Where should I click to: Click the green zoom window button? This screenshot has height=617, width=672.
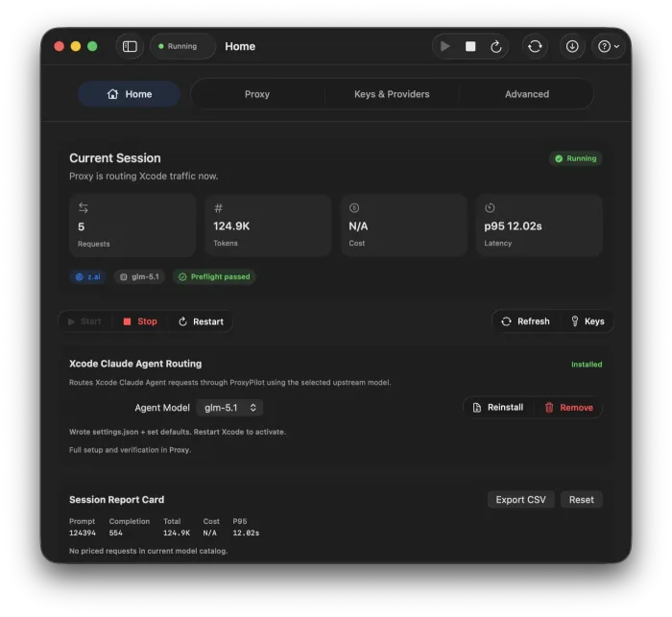[x=92, y=46]
